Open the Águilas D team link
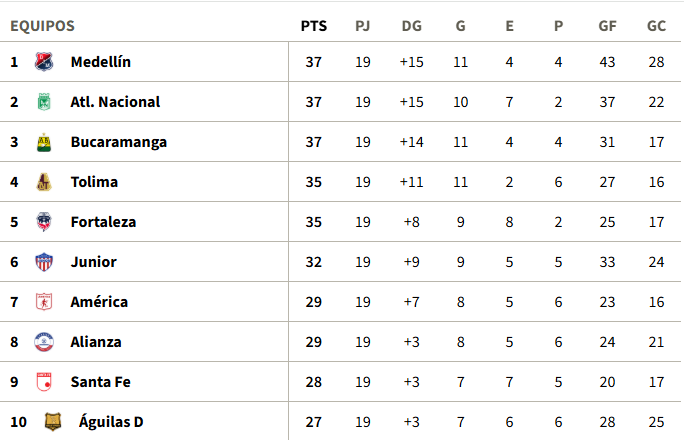 point(111,422)
